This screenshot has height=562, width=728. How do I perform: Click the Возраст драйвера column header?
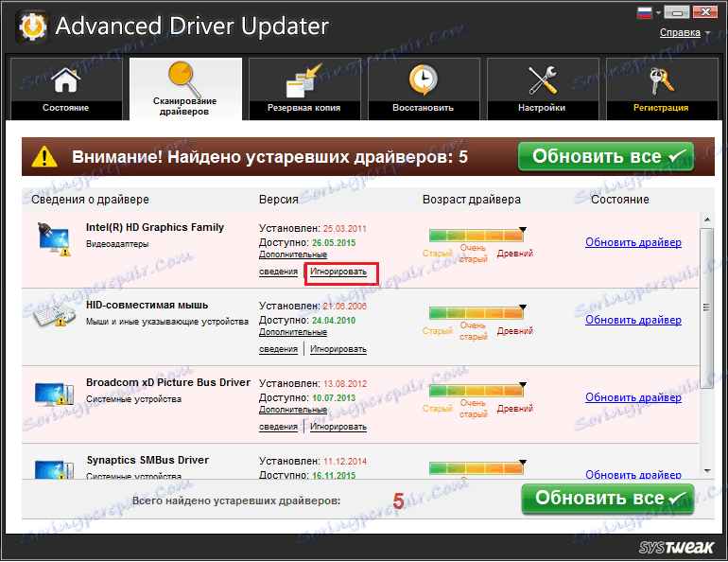coord(472,200)
